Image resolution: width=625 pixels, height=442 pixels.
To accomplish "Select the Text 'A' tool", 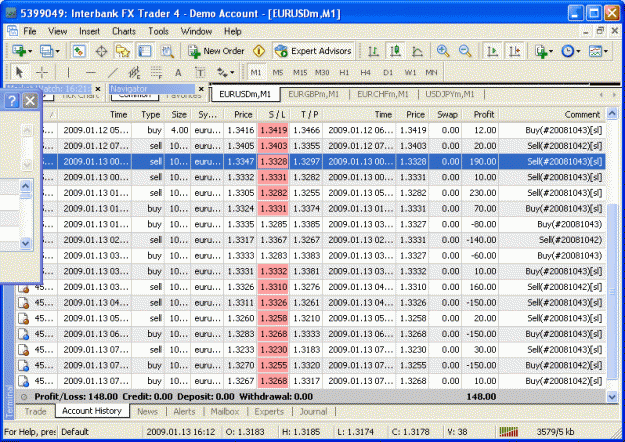I will click(x=178, y=73).
